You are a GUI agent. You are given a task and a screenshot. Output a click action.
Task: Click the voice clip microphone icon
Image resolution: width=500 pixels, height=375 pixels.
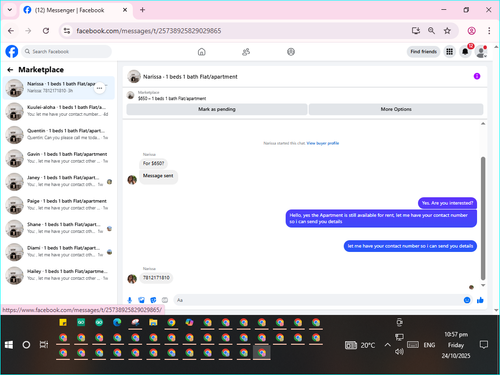point(130,300)
